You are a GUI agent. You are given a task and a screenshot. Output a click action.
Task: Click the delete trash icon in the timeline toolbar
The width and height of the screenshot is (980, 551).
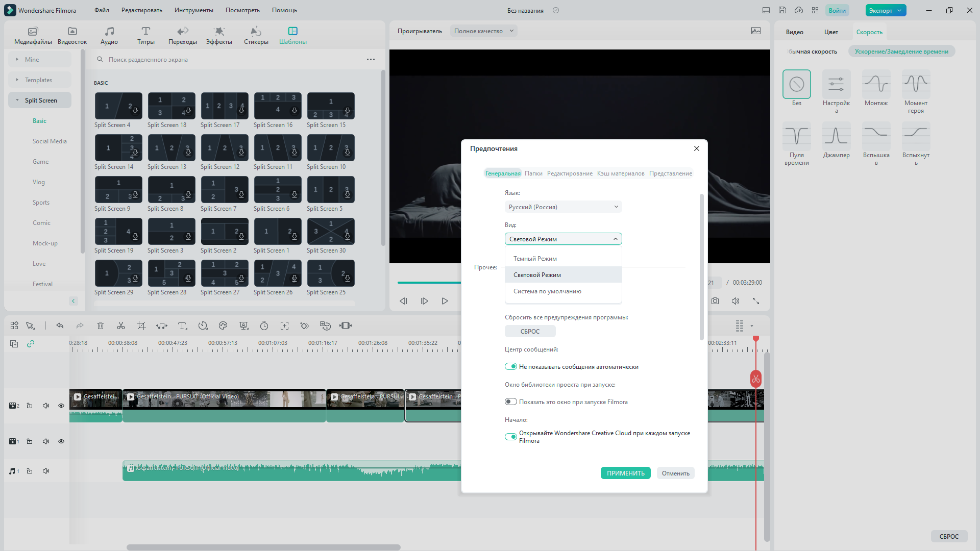click(101, 325)
